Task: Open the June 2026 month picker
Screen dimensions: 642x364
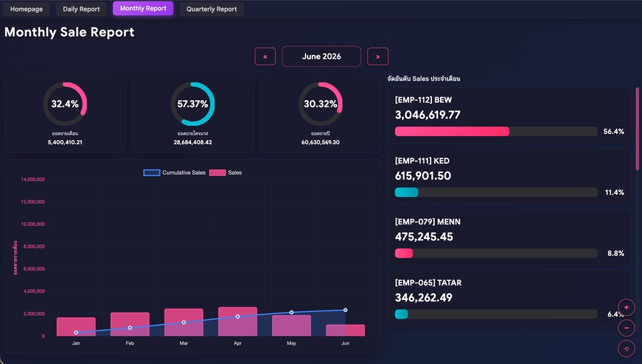Action: (x=322, y=57)
